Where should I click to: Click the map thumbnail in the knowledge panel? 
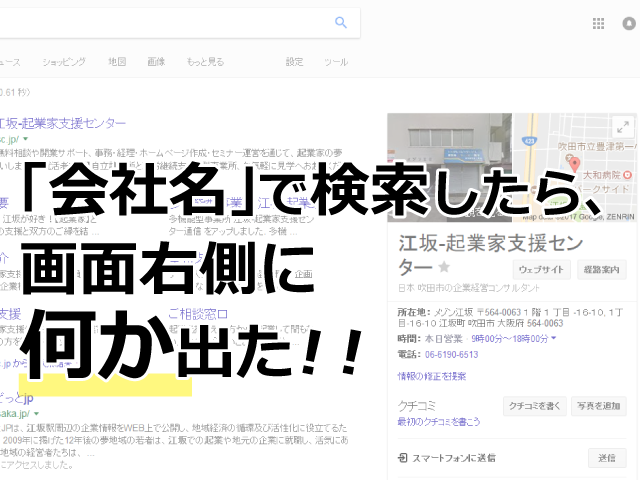[574, 167]
